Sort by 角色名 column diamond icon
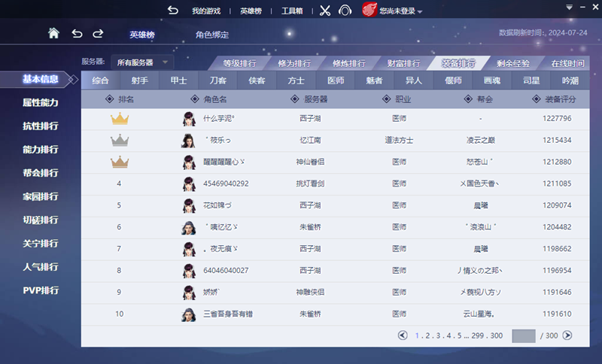The width and height of the screenshot is (602, 364). tap(195, 99)
